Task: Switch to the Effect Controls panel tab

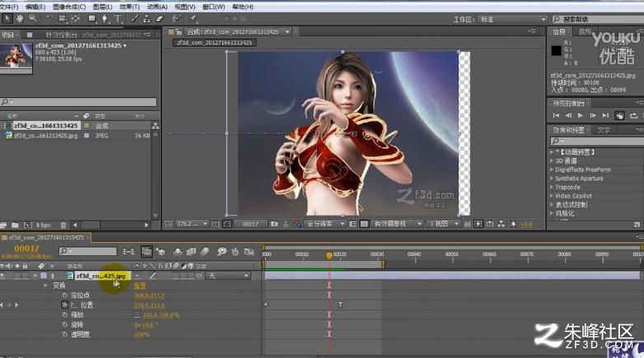Action: click(x=93, y=35)
